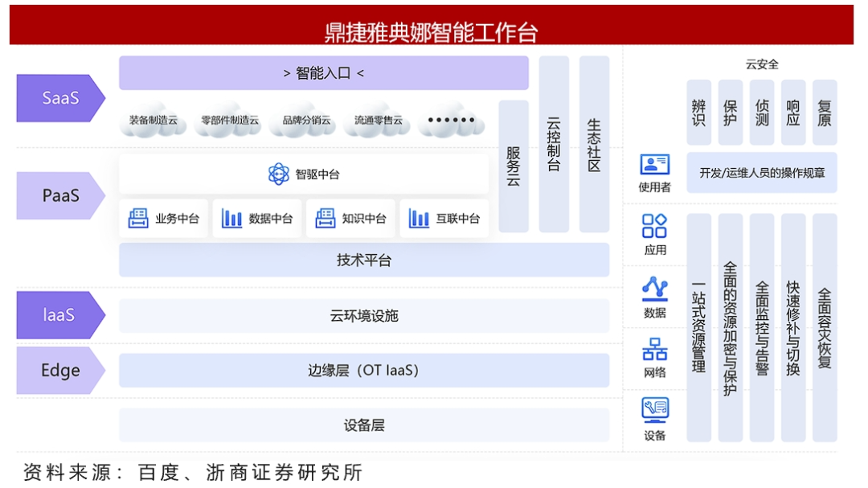The image size is (868, 488).
Task: Click the chart icon above the 数据 label
Action: (x=655, y=289)
